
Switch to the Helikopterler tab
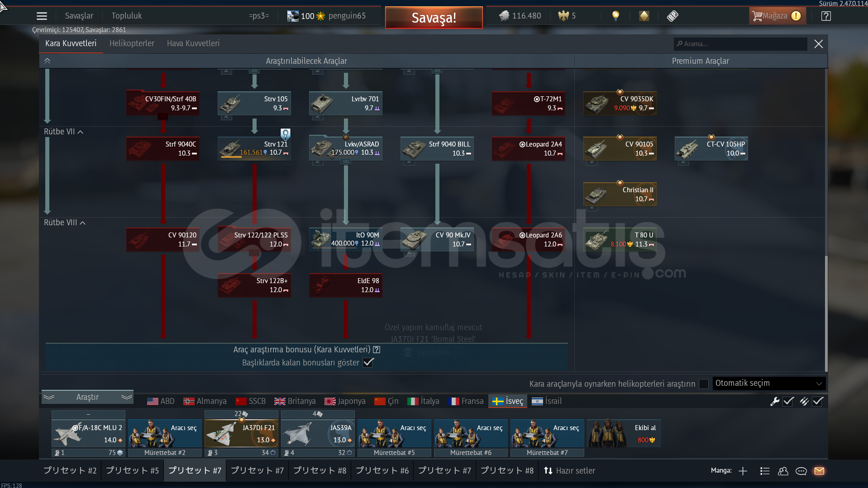(132, 43)
